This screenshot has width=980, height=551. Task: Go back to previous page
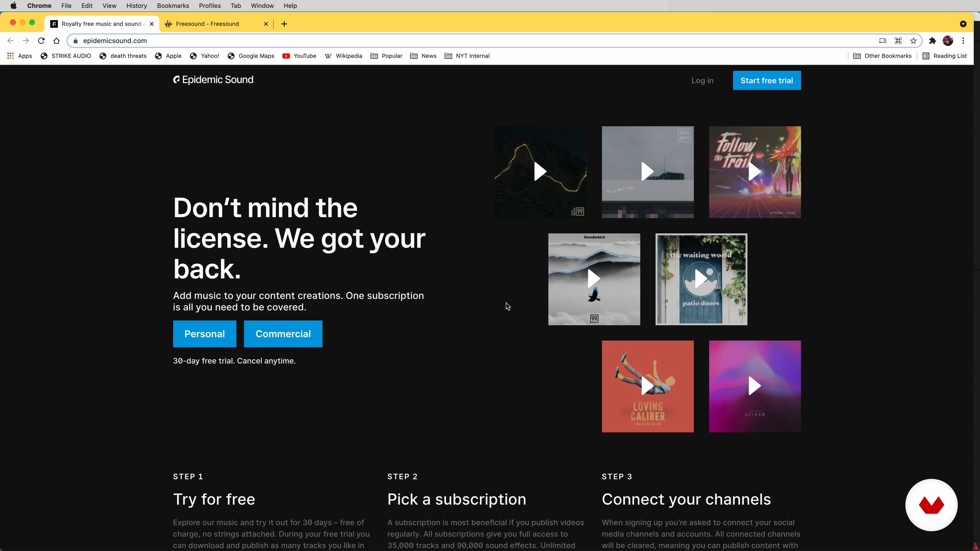coord(11,41)
